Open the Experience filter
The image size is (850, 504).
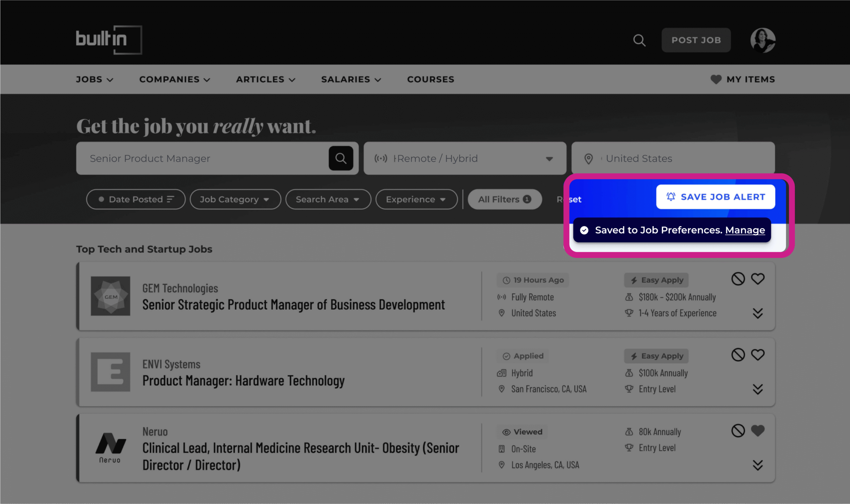point(416,199)
